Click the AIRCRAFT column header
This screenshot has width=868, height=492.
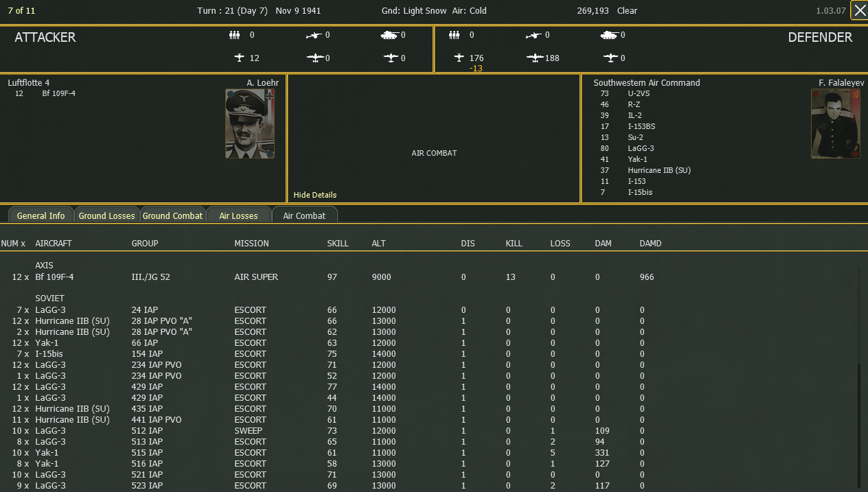pyautogui.click(x=54, y=244)
